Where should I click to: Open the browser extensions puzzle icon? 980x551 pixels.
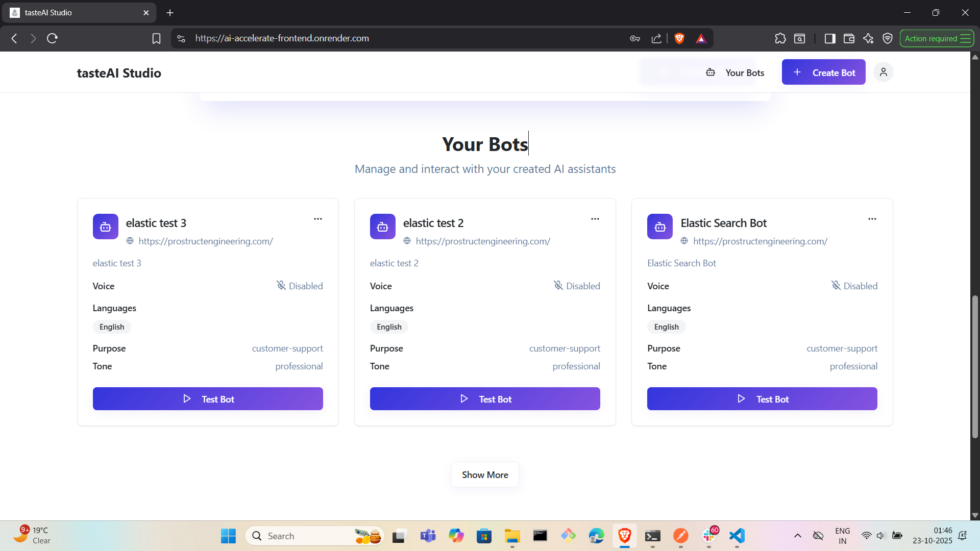(780, 38)
